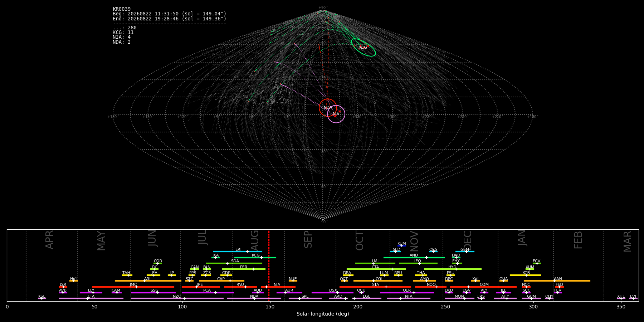The height and width of the screenshot is (322, 644).
Task: Click the CAP orange shower bar
Action: coord(222,281)
